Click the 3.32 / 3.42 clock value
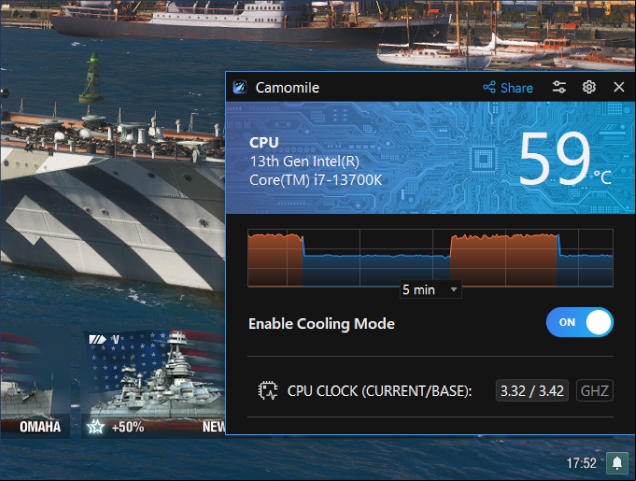This screenshot has height=481, width=636. pos(532,391)
